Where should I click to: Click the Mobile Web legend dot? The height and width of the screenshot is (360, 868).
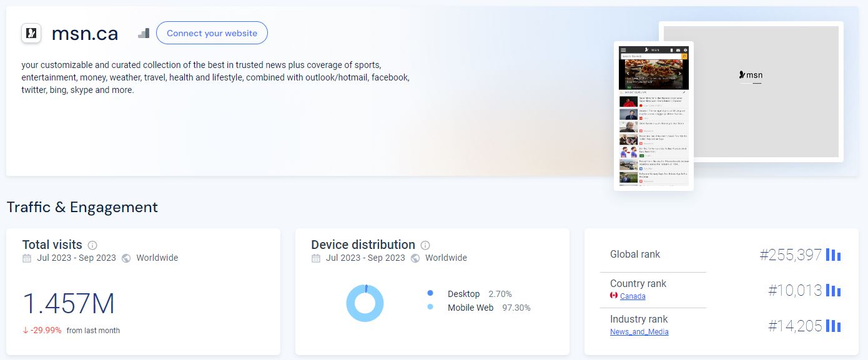click(430, 307)
